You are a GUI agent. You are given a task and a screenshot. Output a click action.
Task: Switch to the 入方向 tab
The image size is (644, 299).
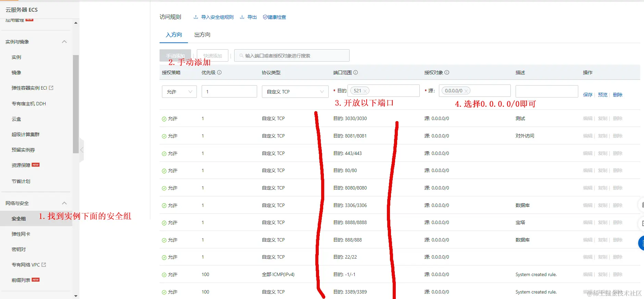(174, 35)
